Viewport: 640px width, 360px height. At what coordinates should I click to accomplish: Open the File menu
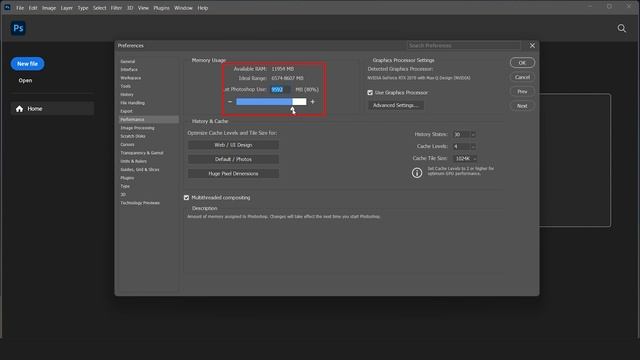pos(20,8)
